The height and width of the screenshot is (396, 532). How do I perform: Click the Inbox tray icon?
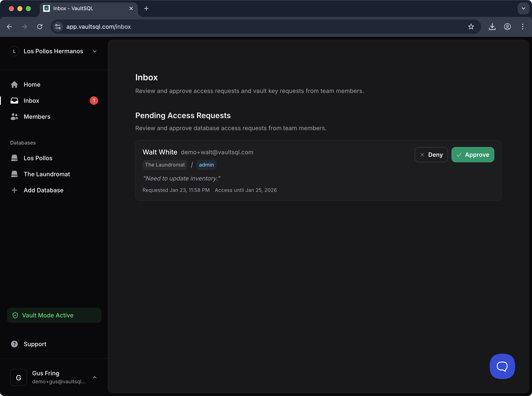pos(14,101)
